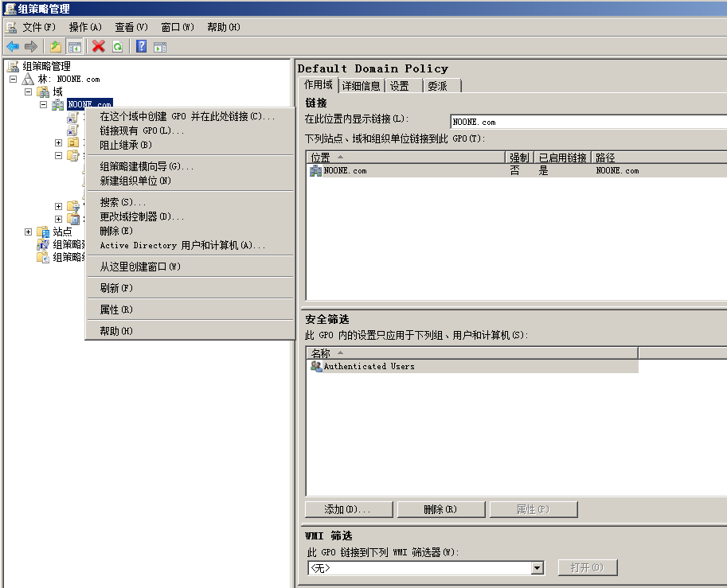The height and width of the screenshot is (588, 727).
Task: Click the red X delete toolbar icon
Action: (98, 46)
